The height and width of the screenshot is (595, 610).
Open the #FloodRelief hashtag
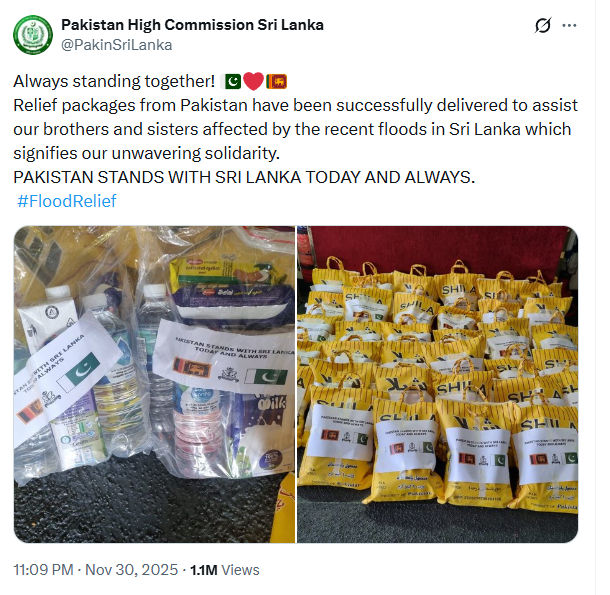[x=67, y=201]
